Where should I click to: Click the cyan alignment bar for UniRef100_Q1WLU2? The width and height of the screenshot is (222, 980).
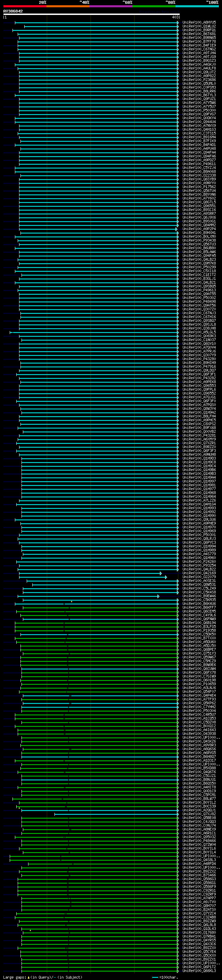(x=102, y=26)
